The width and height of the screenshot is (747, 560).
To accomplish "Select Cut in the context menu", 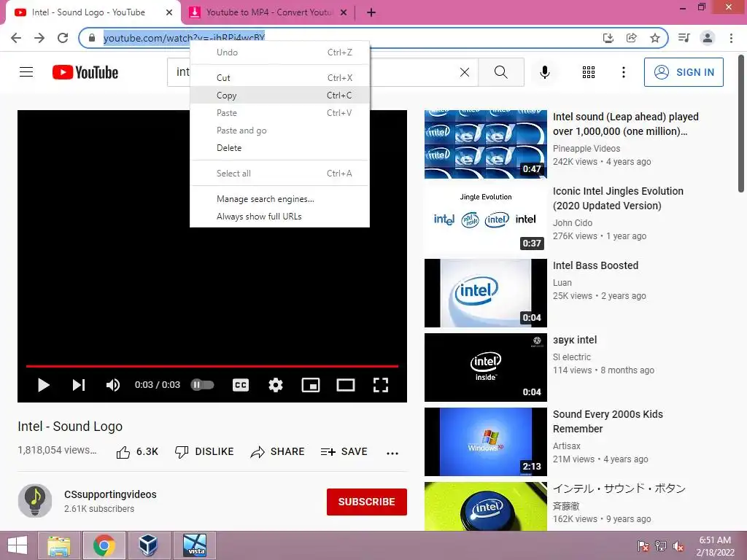I will point(279,77).
